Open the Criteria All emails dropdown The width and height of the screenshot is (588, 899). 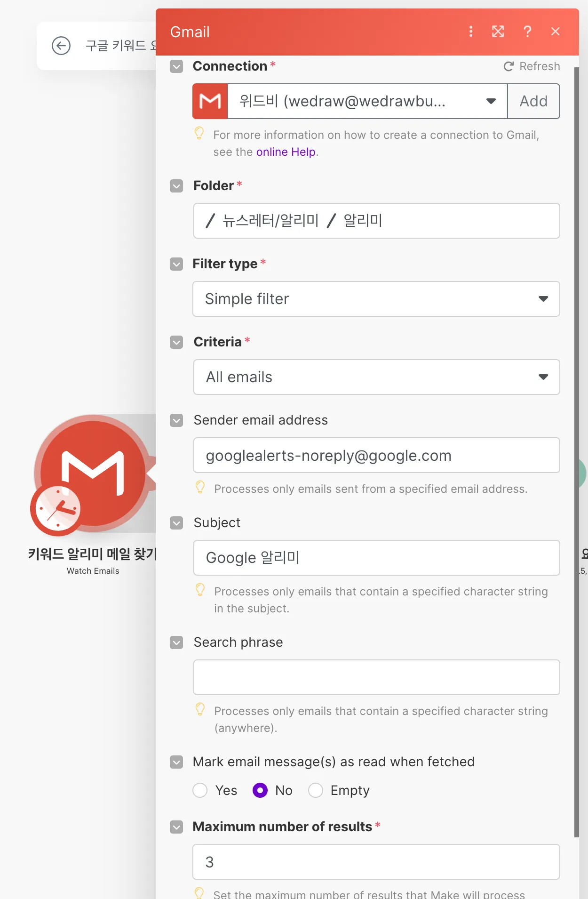376,377
